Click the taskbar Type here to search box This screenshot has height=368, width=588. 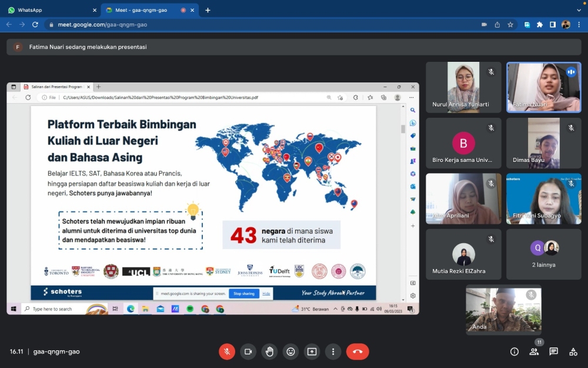point(64,309)
